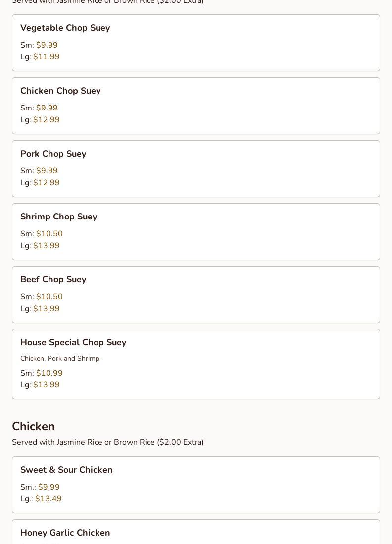Open the Honey Garlic Chicken item
This screenshot has height=544, width=392.
(196, 532)
